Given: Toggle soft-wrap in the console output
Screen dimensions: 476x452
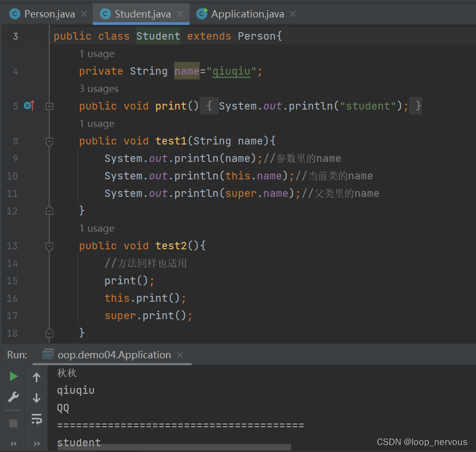Looking at the screenshot, I should [x=37, y=419].
